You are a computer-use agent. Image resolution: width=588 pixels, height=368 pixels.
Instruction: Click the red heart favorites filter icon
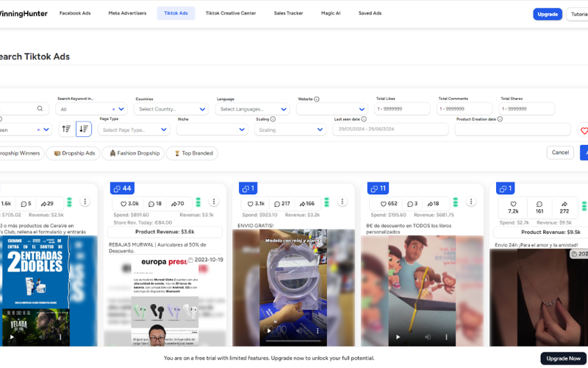pyautogui.click(x=584, y=131)
